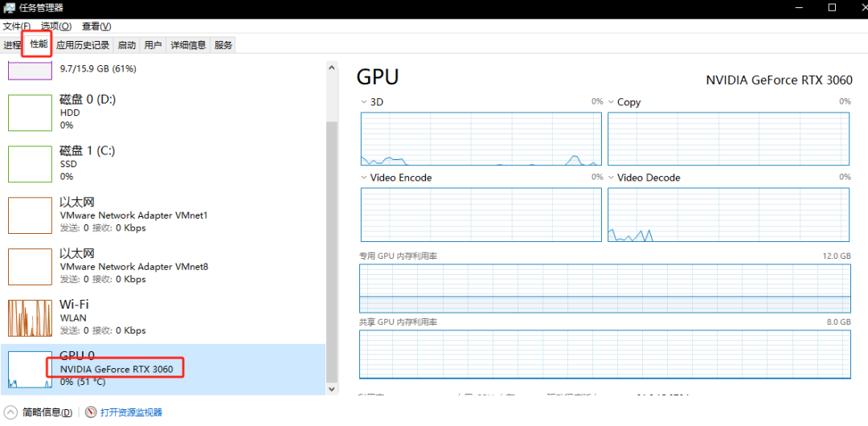Click the 8.0 GB shared memory value
868x426 pixels.
click(x=839, y=322)
